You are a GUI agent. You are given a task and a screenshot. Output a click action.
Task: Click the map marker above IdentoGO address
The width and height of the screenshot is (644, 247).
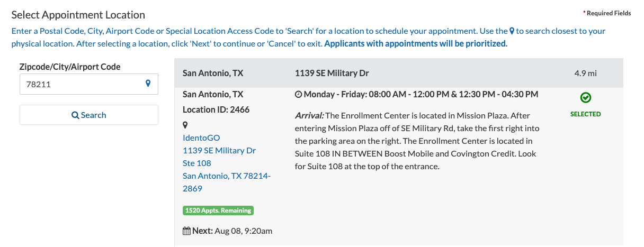185,125
